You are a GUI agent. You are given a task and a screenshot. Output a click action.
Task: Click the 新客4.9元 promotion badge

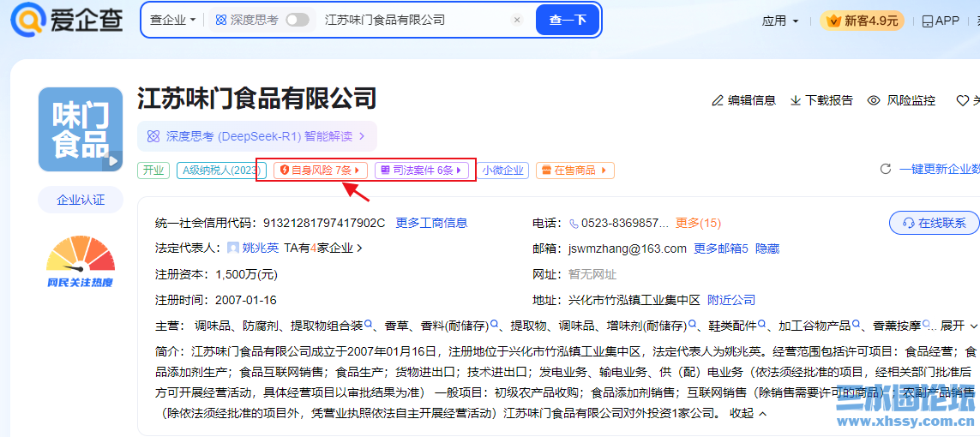tap(863, 21)
